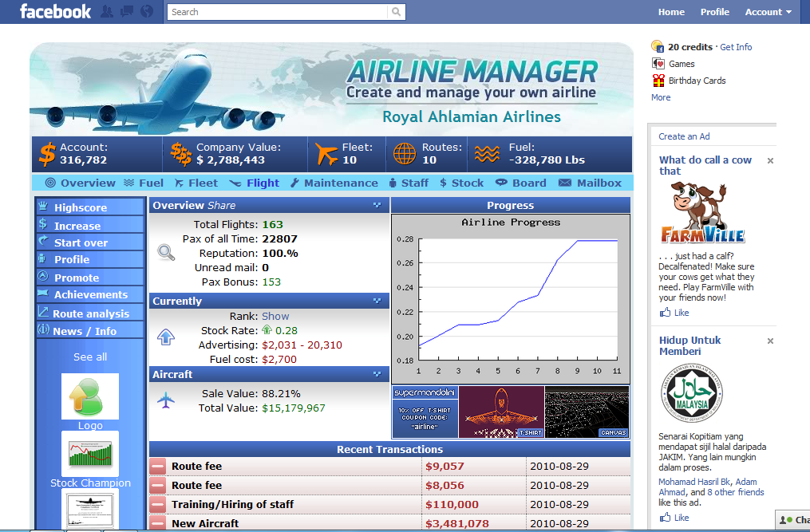Screen dimensions: 810x532
Task: Open the Account dropdown menu
Action: pos(766,11)
